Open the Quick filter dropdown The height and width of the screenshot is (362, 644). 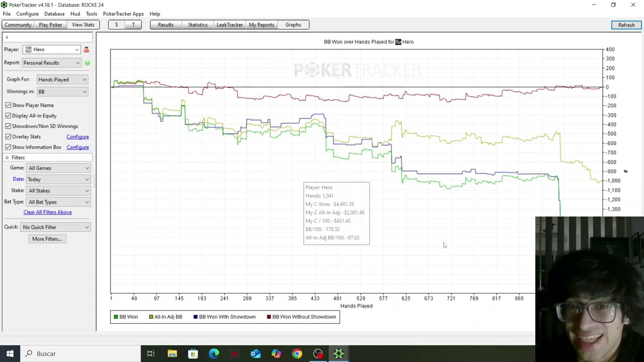(56, 227)
